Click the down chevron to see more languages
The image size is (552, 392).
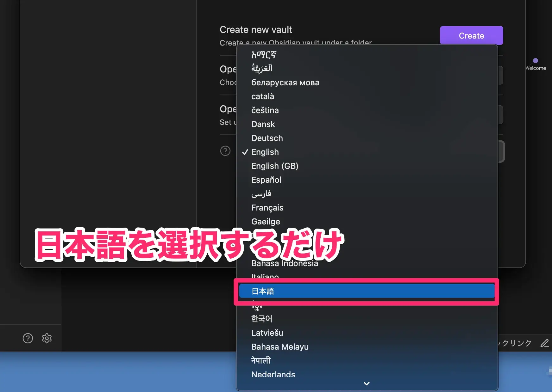tap(367, 383)
